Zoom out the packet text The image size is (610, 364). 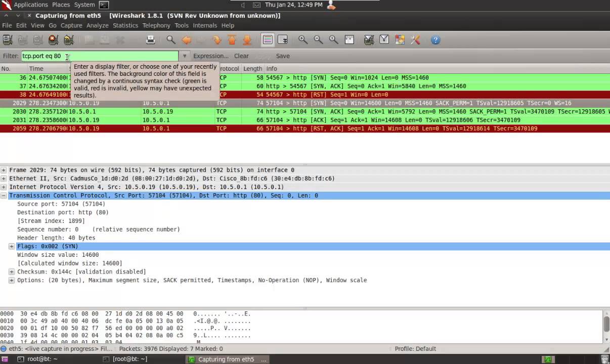(x=318, y=40)
